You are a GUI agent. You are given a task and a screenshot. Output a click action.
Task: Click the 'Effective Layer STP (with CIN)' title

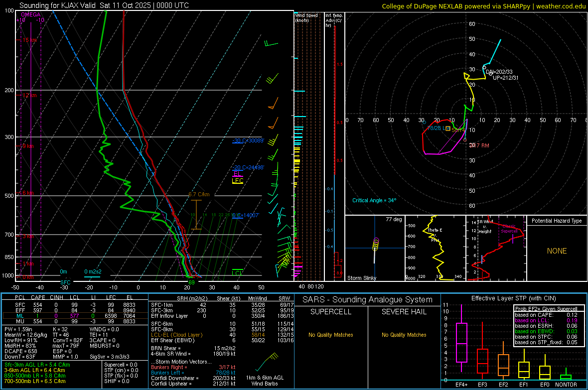click(513, 298)
